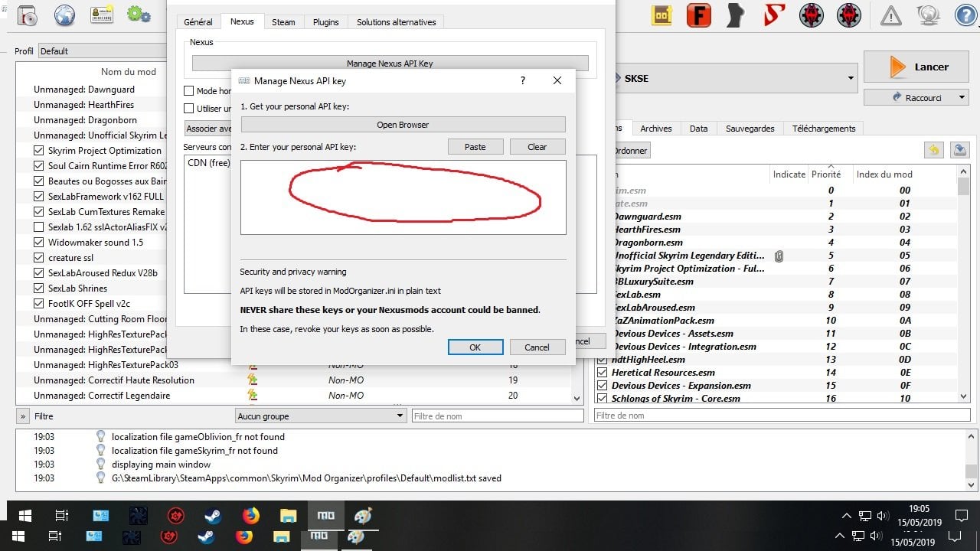The image size is (980, 551).
Task: Click the personal API key text box
Action: point(403,197)
